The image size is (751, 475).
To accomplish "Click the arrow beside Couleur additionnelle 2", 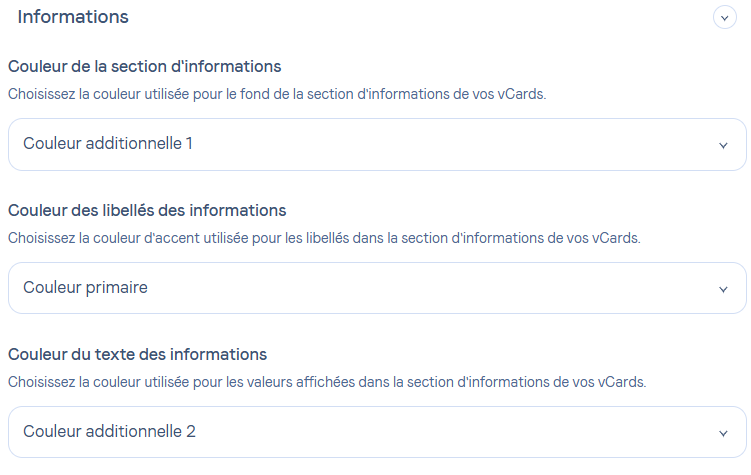I will point(723,433).
